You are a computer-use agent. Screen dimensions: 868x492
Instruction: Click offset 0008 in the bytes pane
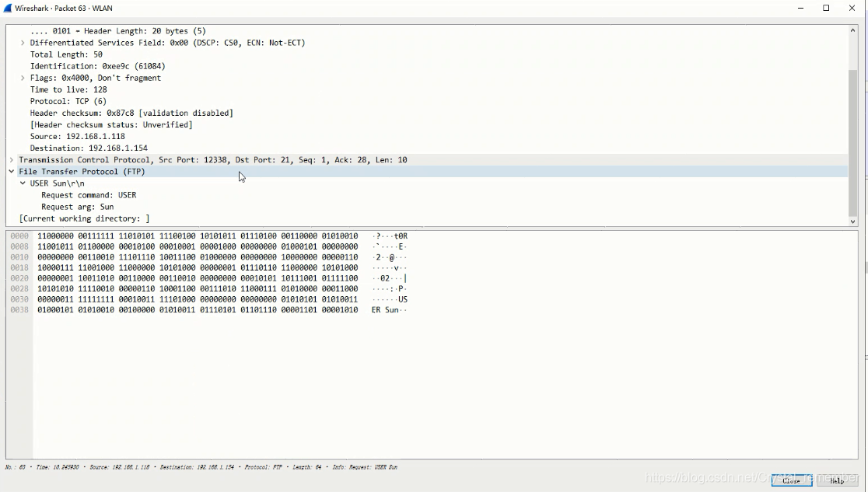(19, 246)
